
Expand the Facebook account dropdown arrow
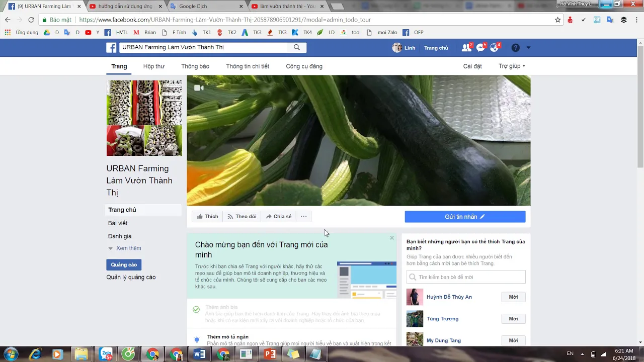point(528,48)
